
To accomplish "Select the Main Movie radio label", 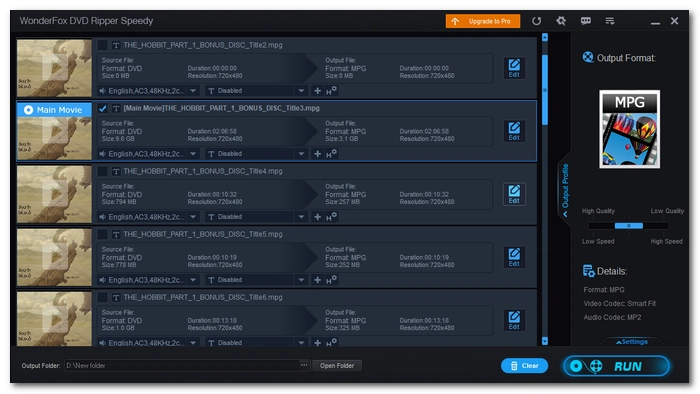I will pos(54,110).
